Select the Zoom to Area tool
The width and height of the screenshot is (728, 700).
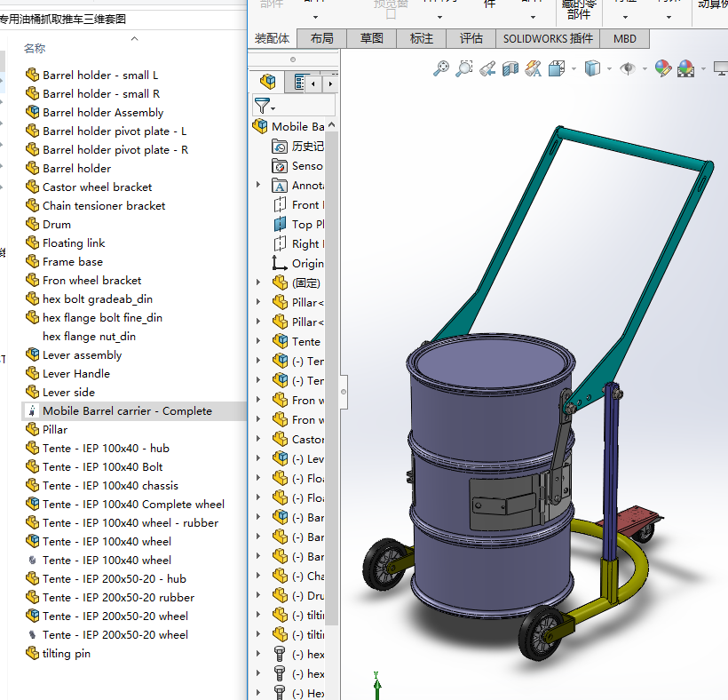[x=463, y=68]
